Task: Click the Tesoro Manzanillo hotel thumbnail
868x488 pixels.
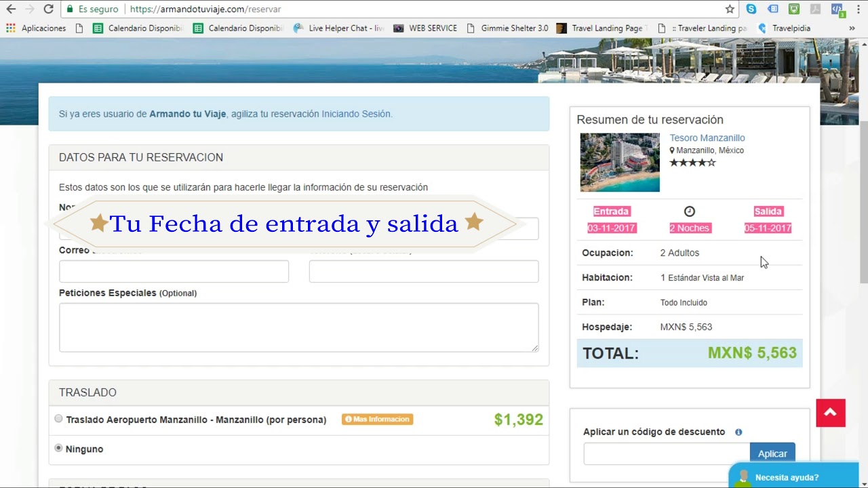Action: pos(620,162)
